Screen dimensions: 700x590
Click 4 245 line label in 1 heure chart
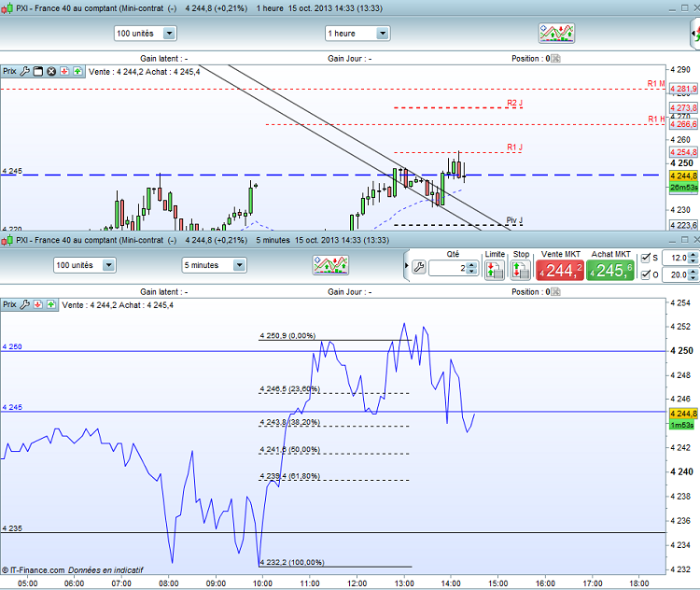click(x=12, y=171)
